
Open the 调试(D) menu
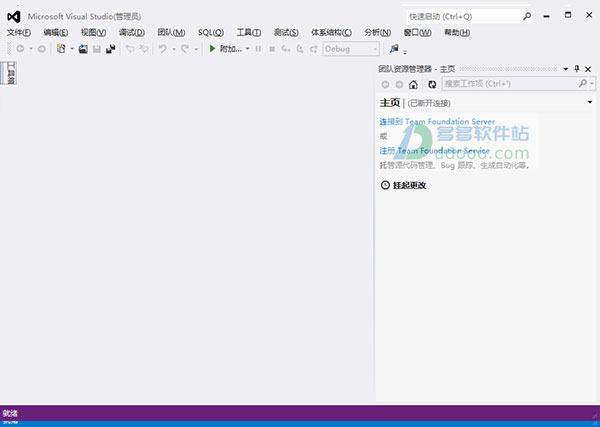coord(132,33)
